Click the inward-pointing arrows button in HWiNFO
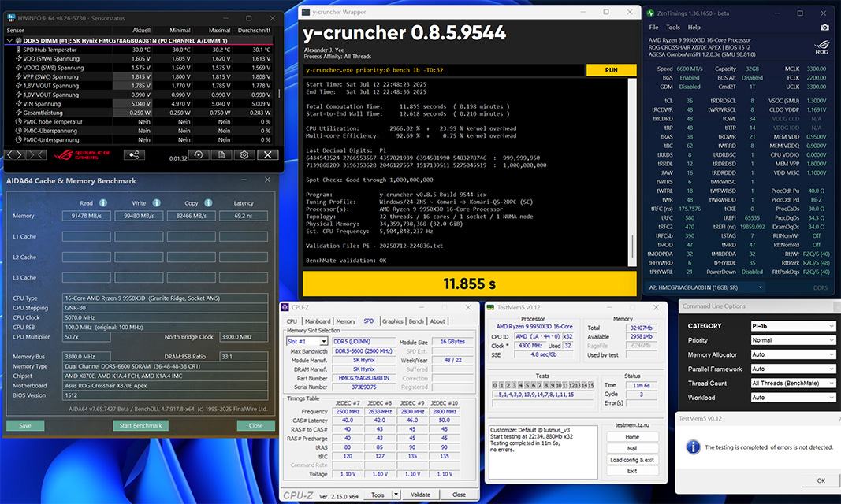Viewport: 841px width, 504px height. coord(36,155)
